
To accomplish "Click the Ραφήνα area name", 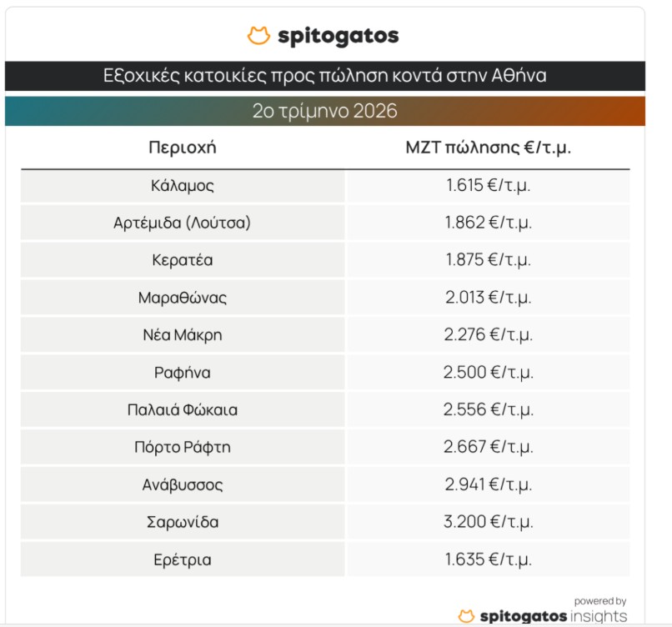I will coord(182,373).
